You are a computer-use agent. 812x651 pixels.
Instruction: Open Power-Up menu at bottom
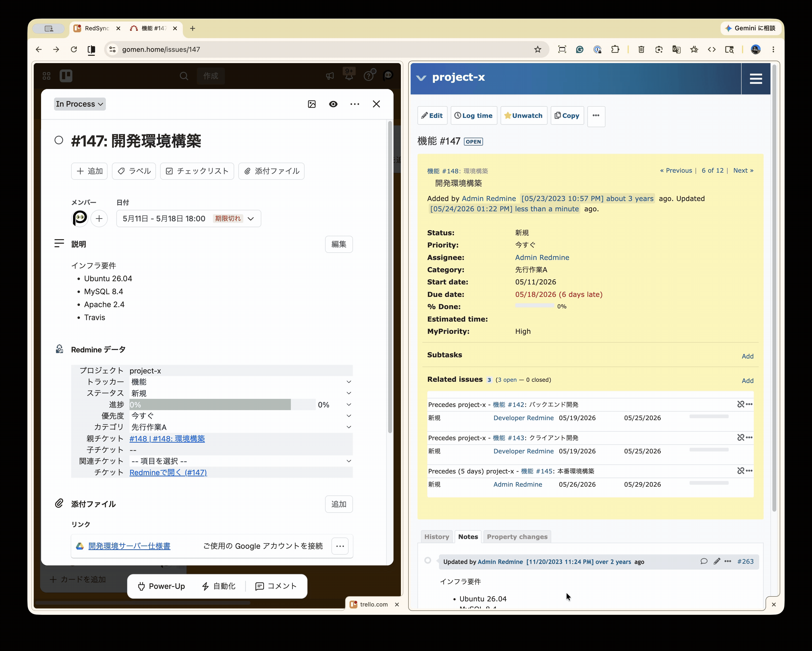(161, 586)
